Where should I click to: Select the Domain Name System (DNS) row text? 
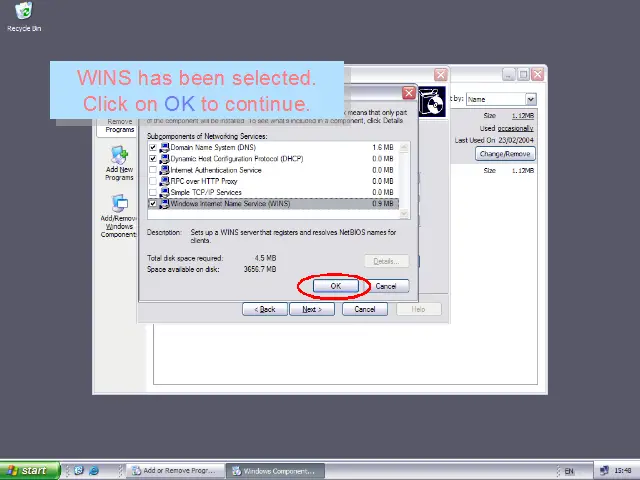(x=213, y=147)
